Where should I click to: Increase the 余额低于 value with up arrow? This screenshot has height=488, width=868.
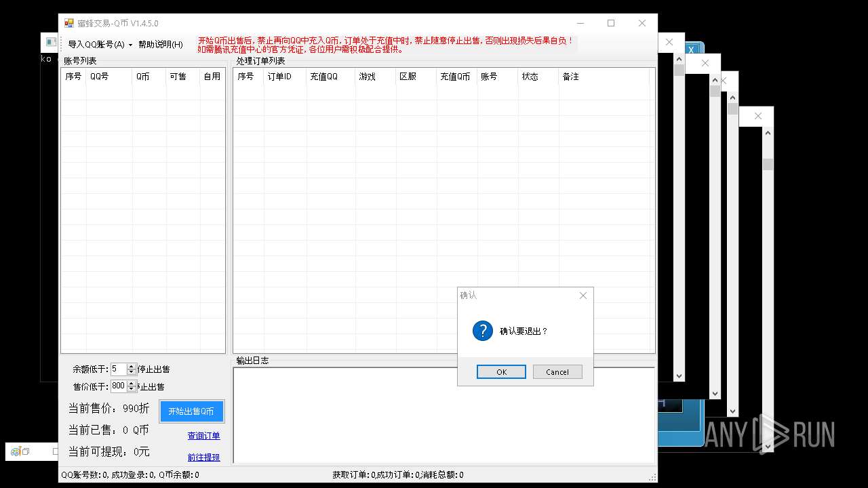click(x=132, y=367)
